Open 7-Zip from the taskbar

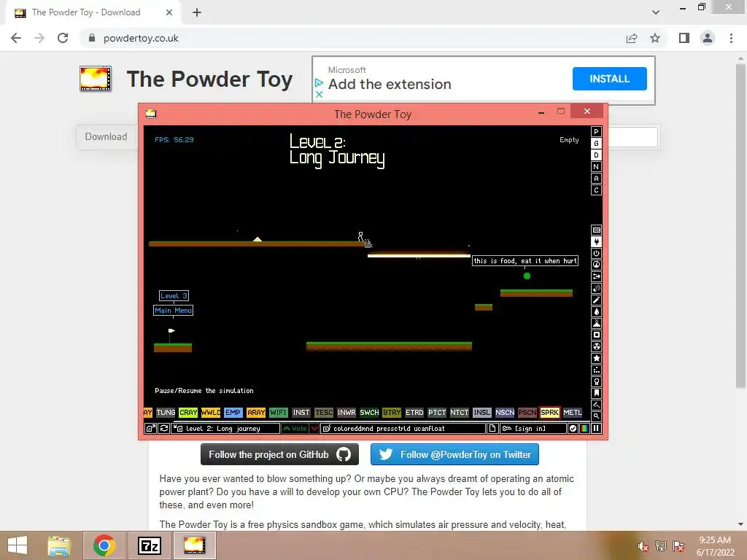[x=149, y=545]
